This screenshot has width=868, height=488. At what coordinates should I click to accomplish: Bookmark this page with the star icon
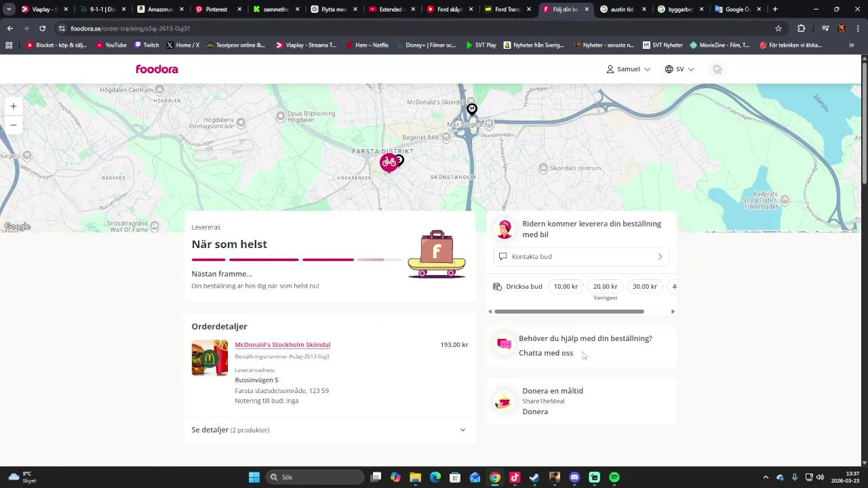click(778, 28)
